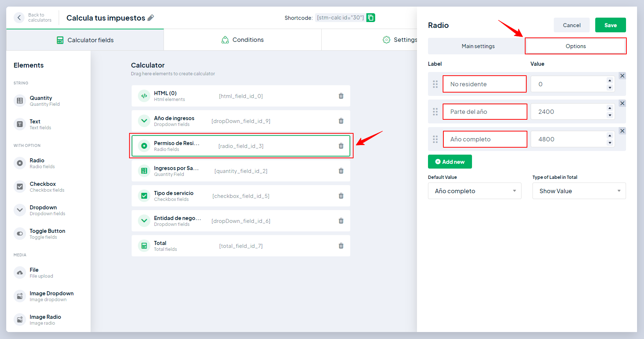
Task: Add new radio option
Action: (450, 162)
